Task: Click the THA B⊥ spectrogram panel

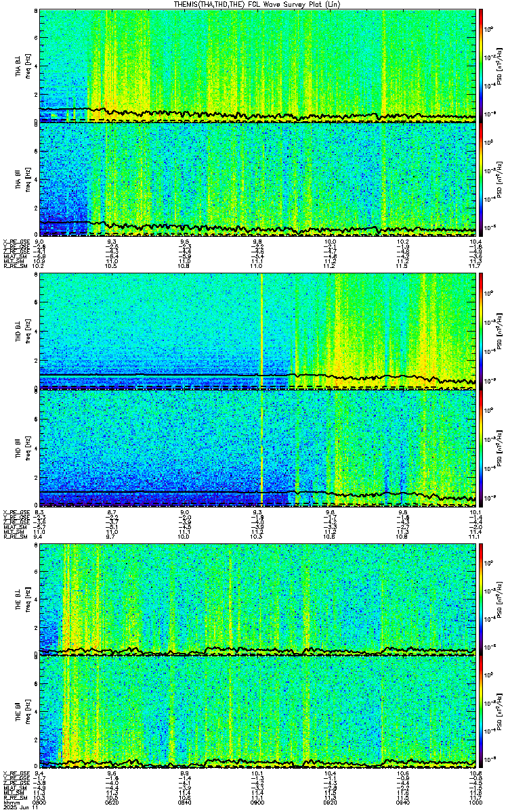Action: (257, 65)
